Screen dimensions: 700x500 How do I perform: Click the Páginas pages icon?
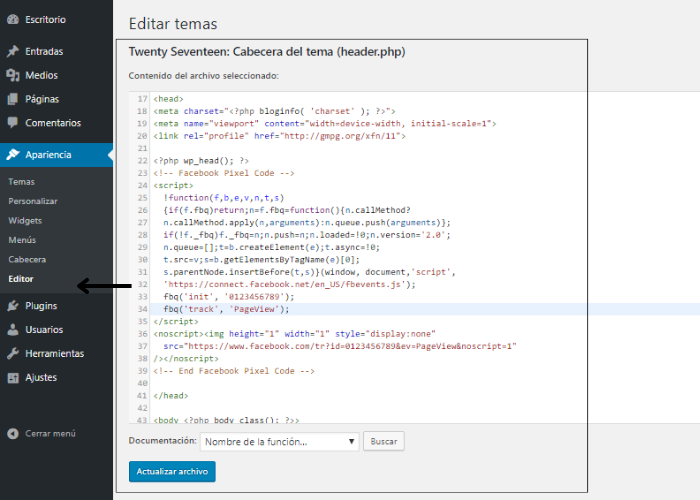click(12, 99)
